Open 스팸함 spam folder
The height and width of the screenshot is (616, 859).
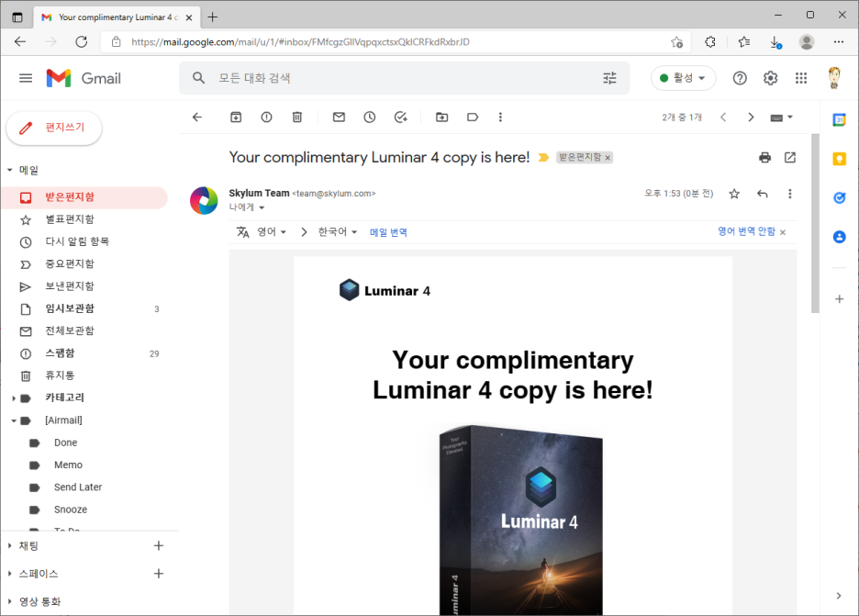(x=84, y=353)
